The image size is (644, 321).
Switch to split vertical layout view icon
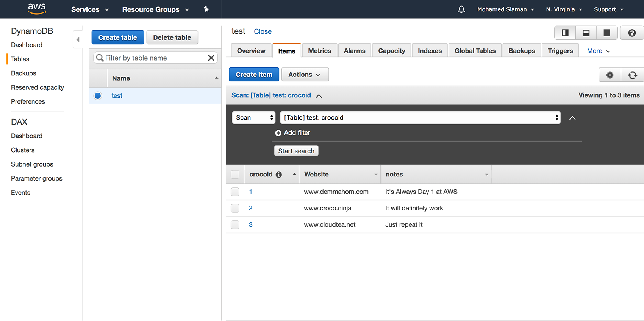tap(565, 33)
